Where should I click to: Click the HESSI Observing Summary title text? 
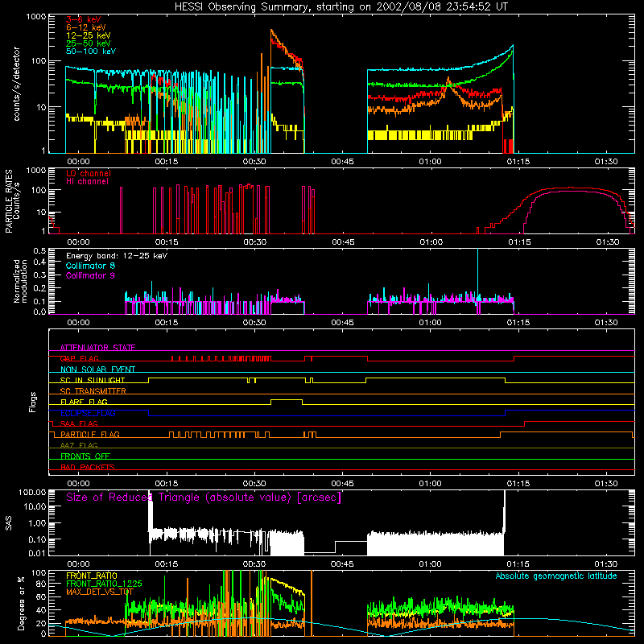coord(341,6)
